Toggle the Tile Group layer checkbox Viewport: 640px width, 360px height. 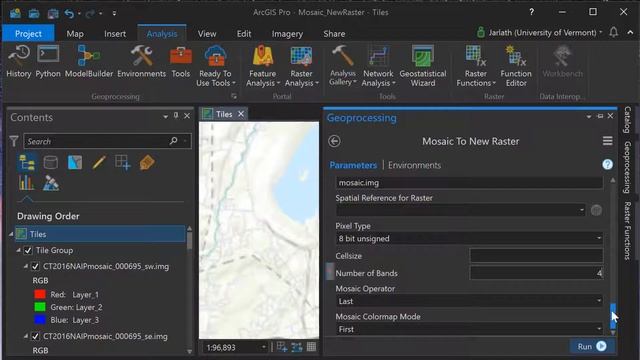pos(28,250)
